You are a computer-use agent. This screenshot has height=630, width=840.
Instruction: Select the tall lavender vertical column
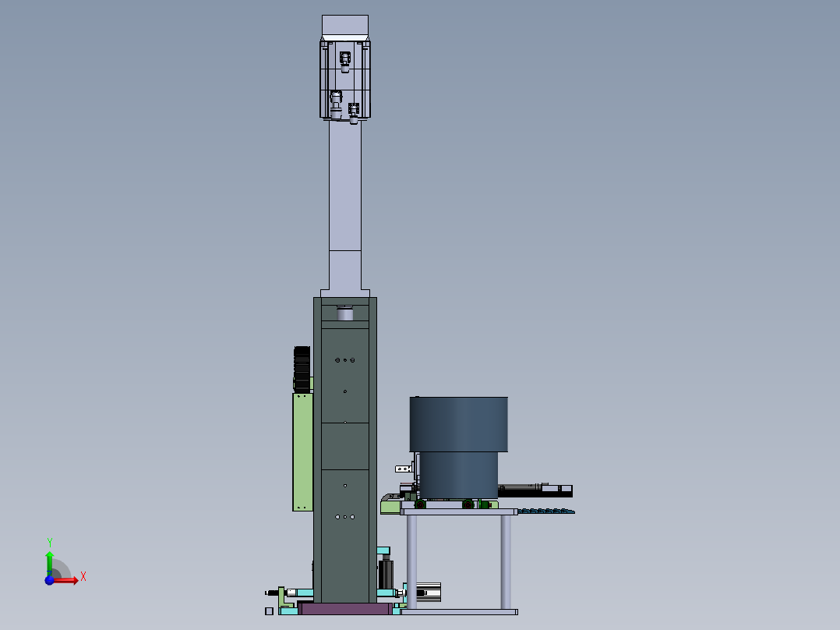(x=345, y=205)
